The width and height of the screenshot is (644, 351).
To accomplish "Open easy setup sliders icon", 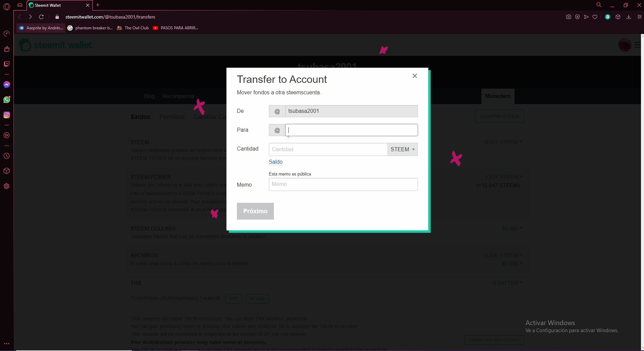I will click(639, 17).
